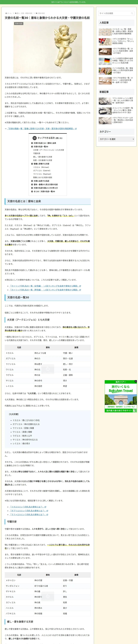This screenshot has width=138, height=644.
Task: Click the folder icon before 聖人・天使・神話の名前
Action: (x=16, y=13)
